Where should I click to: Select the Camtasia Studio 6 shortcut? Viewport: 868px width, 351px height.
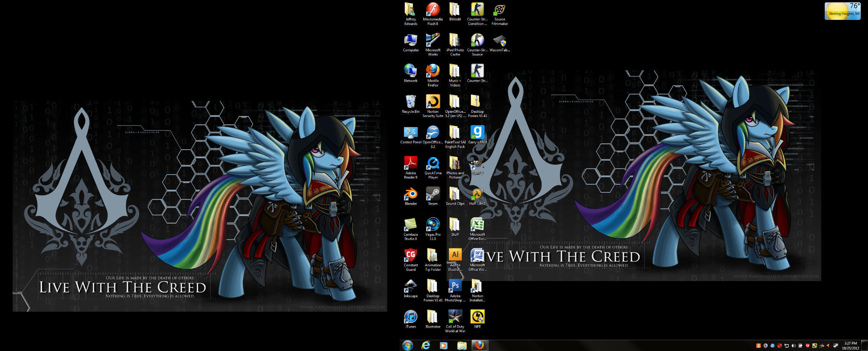click(411, 229)
